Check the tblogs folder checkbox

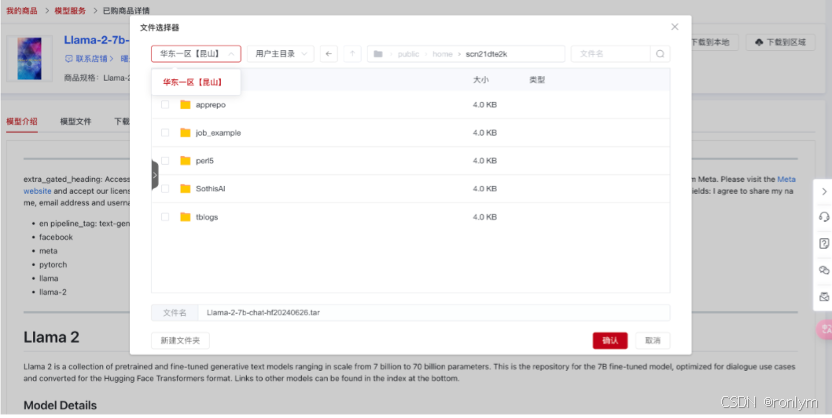pos(165,216)
